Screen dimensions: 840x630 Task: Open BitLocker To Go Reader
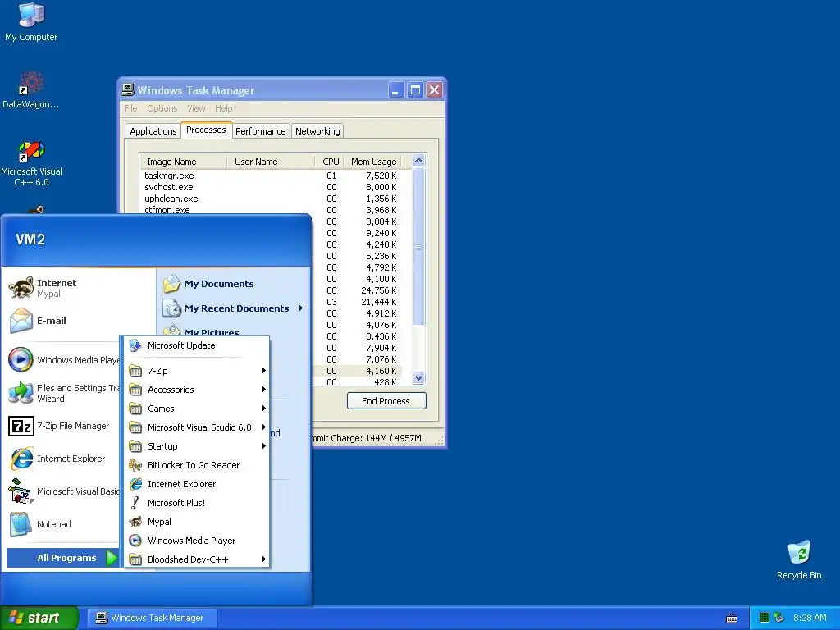tap(197, 465)
